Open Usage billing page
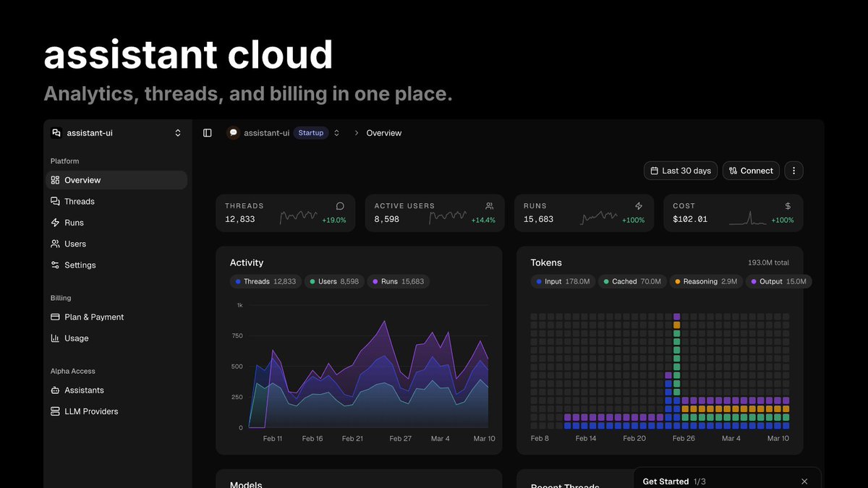Viewport: 868px width, 488px height. (x=117, y=338)
